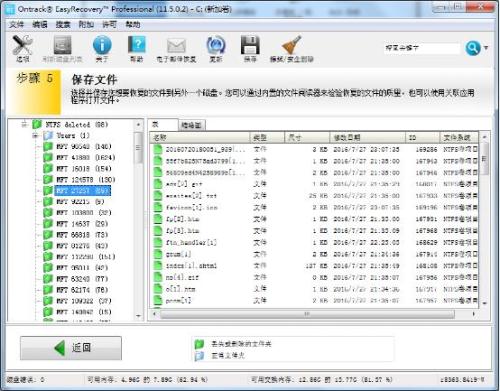Image resolution: width=500 pixels, height=391 pixels.
Task: Open the 附加 menu
Action: pyautogui.click(x=86, y=24)
